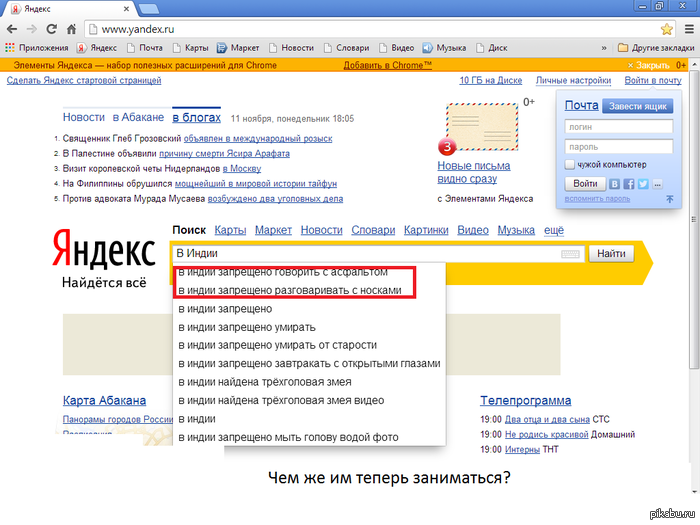The image size is (700, 525).
Task: Tick the чужой компьютер checkbox
Action: point(570,165)
